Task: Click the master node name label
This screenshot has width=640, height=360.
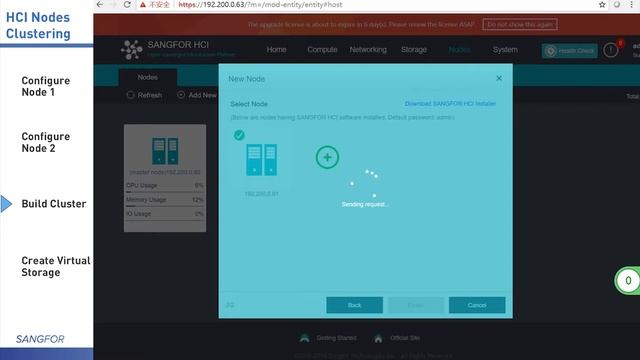Action: [165, 172]
